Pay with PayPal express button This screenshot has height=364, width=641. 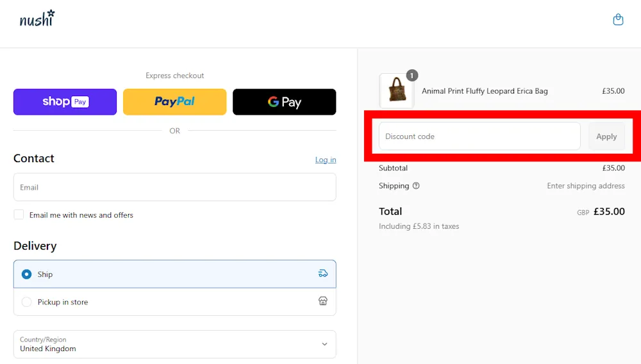[x=174, y=102]
